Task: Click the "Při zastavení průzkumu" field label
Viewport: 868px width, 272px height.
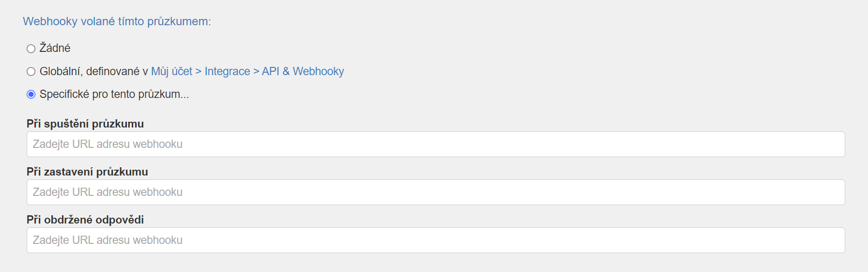Action: coord(87,172)
